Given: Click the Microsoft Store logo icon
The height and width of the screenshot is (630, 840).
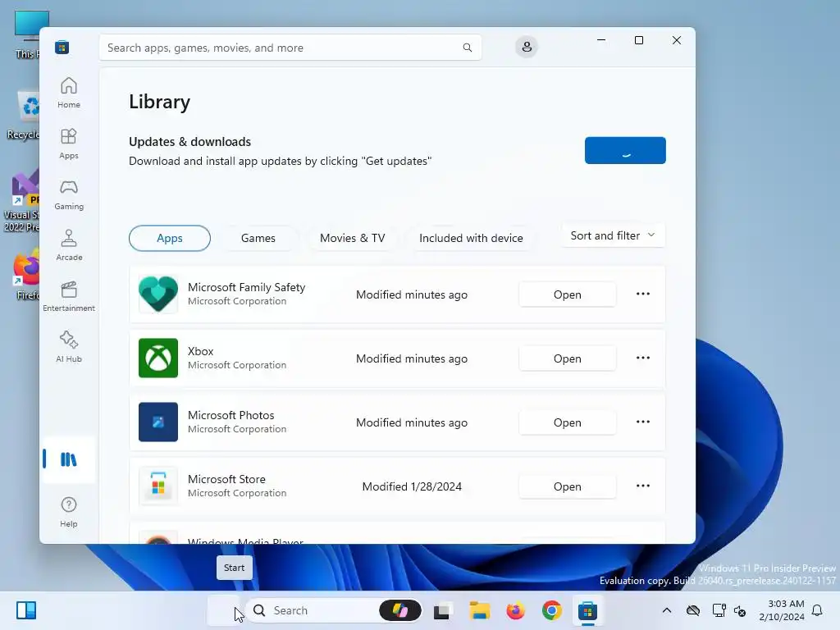Looking at the screenshot, I should (62, 47).
